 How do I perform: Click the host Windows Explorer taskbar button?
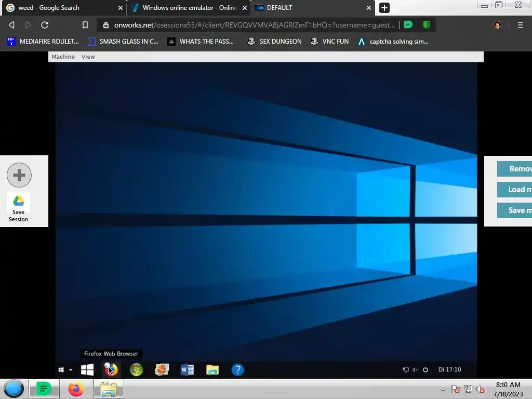pyautogui.click(x=109, y=389)
